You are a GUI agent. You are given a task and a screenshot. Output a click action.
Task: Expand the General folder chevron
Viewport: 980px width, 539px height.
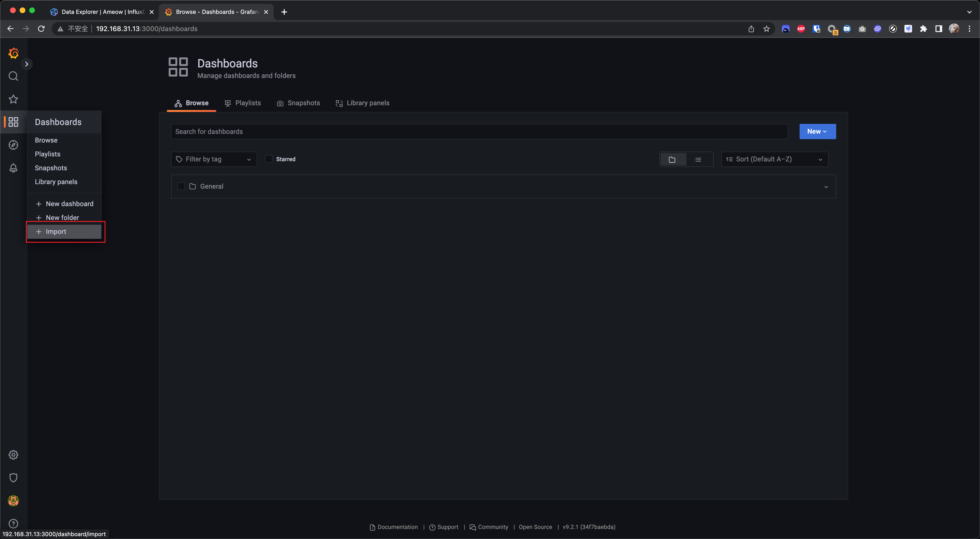[825, 187]
